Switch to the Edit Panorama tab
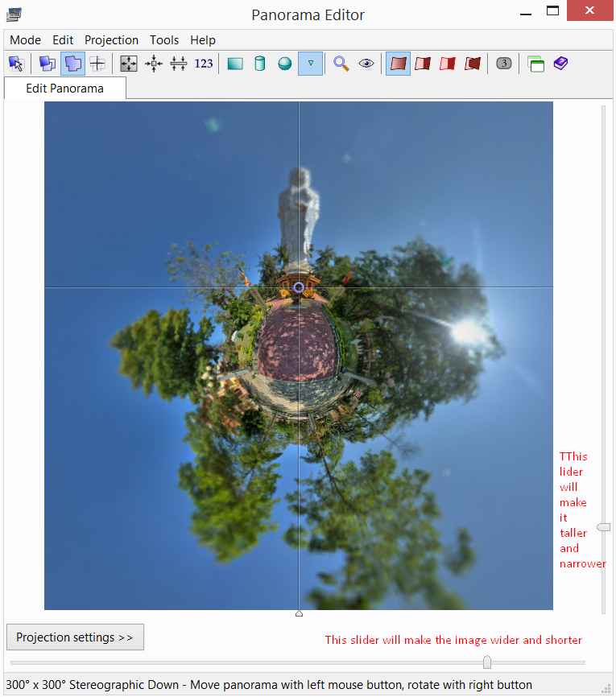Viewport: 616px width, 697px height. [x=64, y=89]
